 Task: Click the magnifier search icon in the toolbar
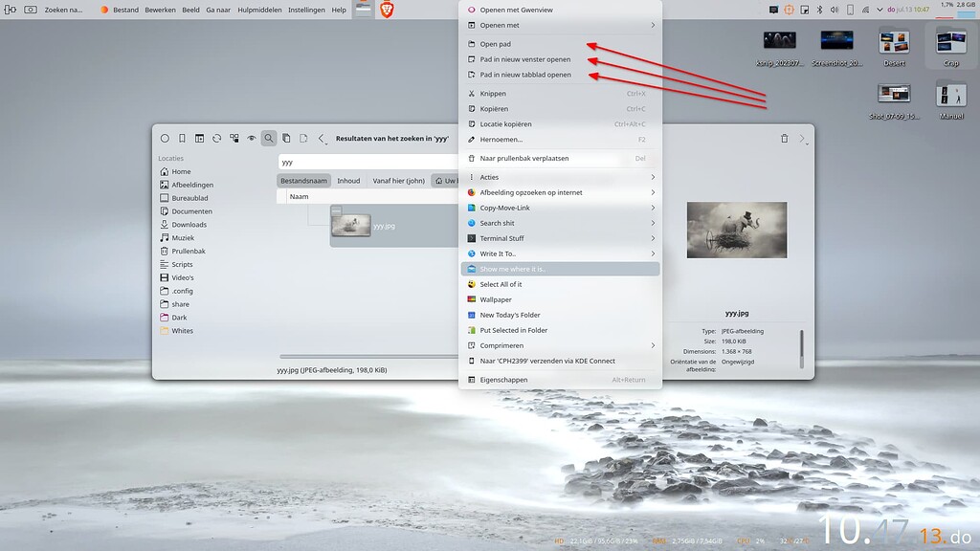268,138
